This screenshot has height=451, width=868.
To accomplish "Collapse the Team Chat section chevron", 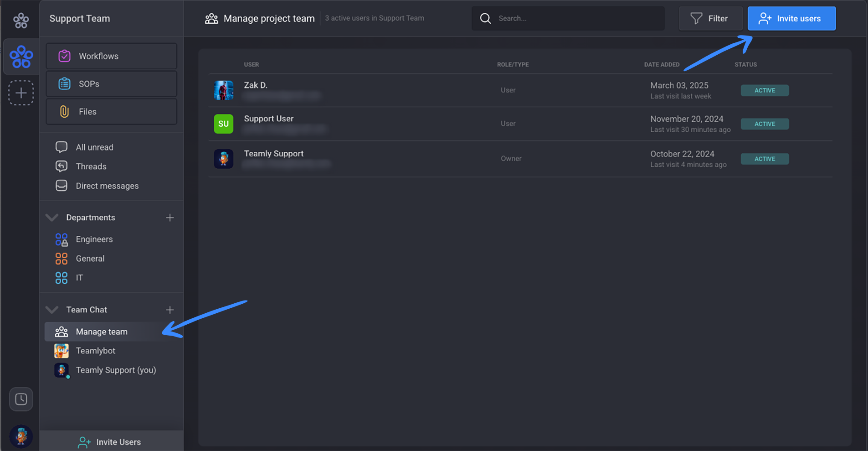I will click(x=52, y=310).
